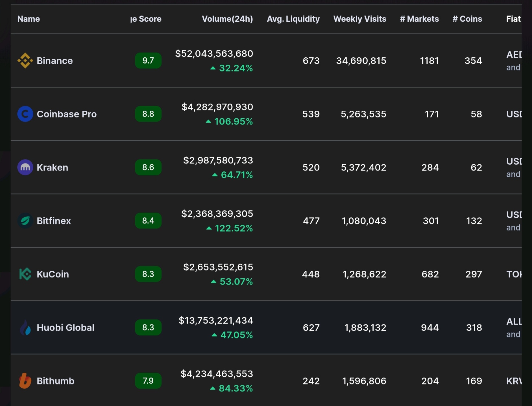The image size is (532, 406).
Task: Sort by Volume(24h) column header
Action: [x=227, y=19]
